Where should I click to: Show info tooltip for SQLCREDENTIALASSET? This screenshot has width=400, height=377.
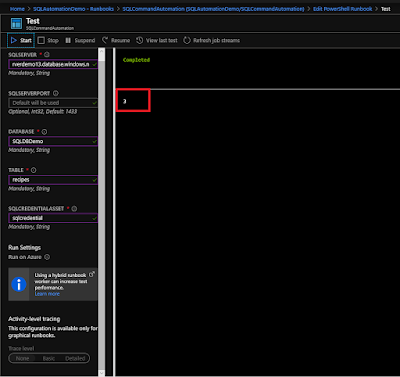coord(74,208)
